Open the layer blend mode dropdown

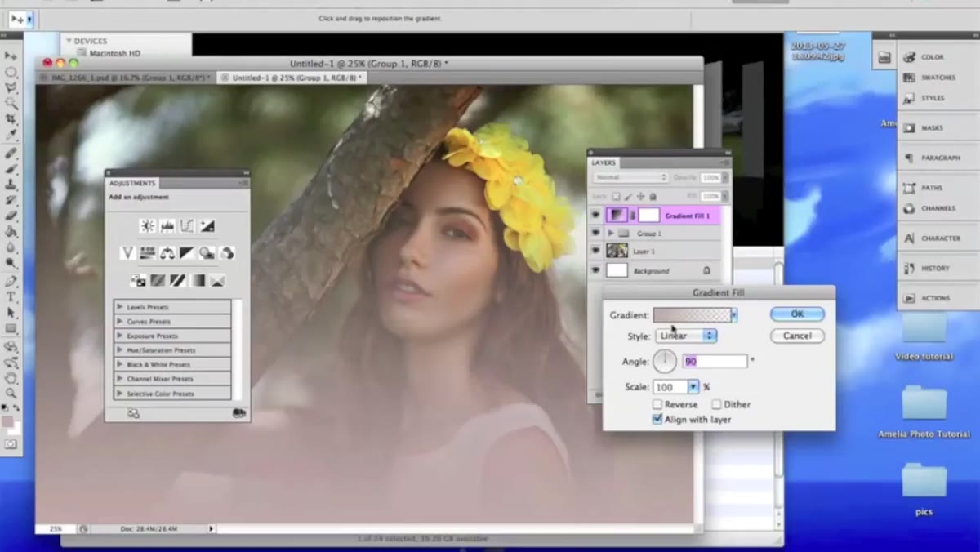(x=630, y=177)
